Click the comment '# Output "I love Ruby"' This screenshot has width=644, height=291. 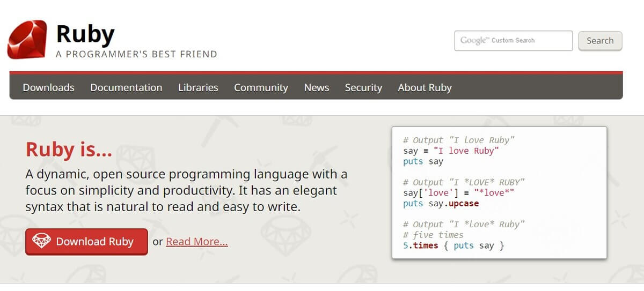click(459, 140)
